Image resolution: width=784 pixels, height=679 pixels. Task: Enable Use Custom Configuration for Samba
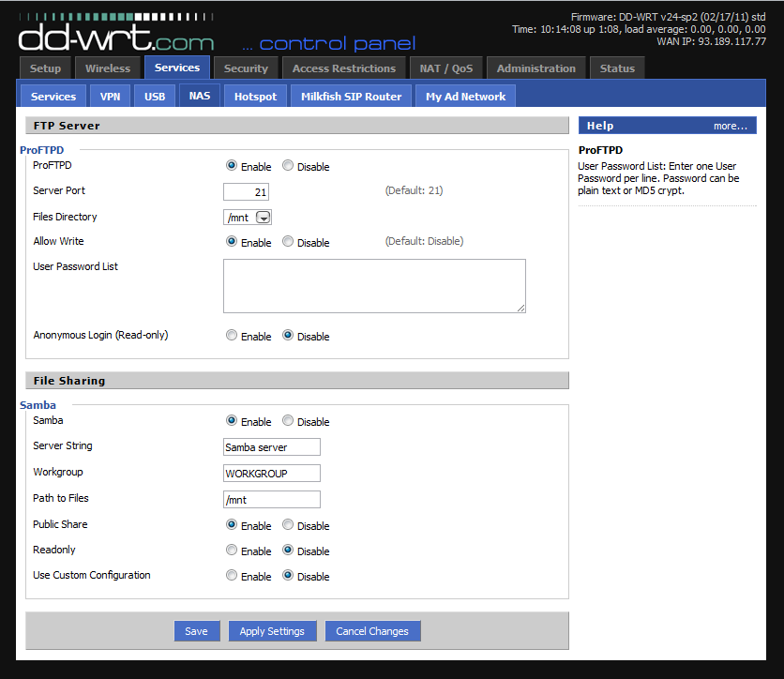coord(232,576)
